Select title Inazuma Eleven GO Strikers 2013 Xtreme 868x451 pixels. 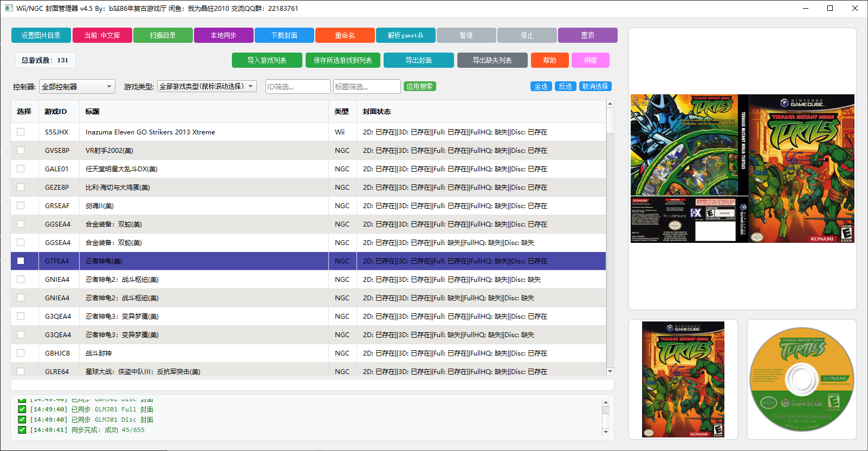click(150, 132)
